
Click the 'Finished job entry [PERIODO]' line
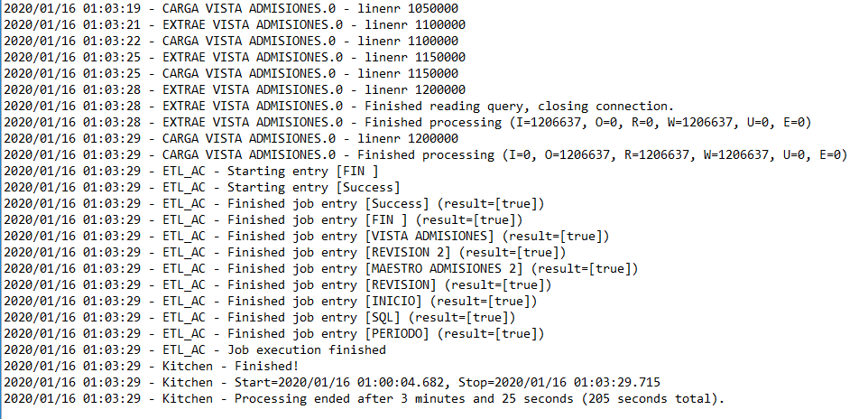[x=273, y=334]
